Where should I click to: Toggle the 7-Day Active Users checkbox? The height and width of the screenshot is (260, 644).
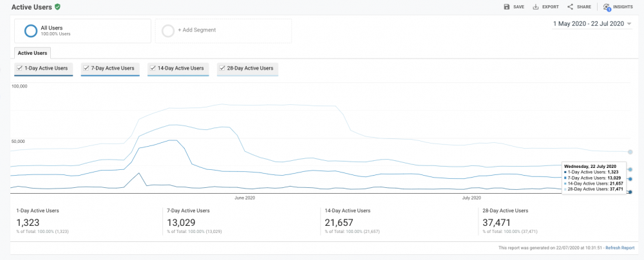(87, 68)
